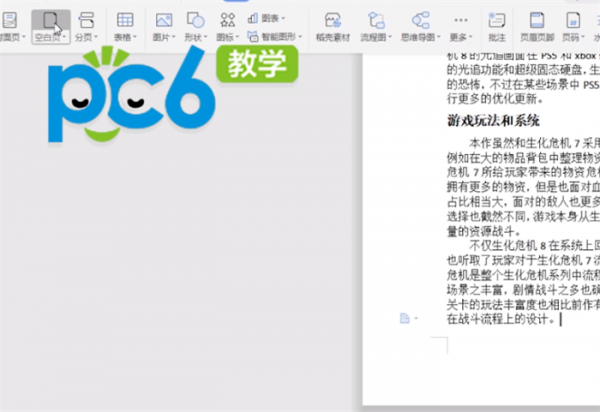Expand the 形状 dropdown label
The height and width of the screenshot is (412, 600).
click(196, 37)
